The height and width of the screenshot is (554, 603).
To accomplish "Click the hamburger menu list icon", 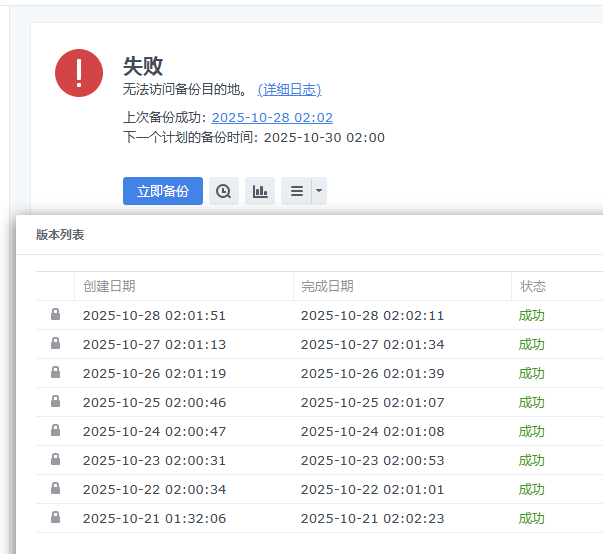I will point(297,191).
